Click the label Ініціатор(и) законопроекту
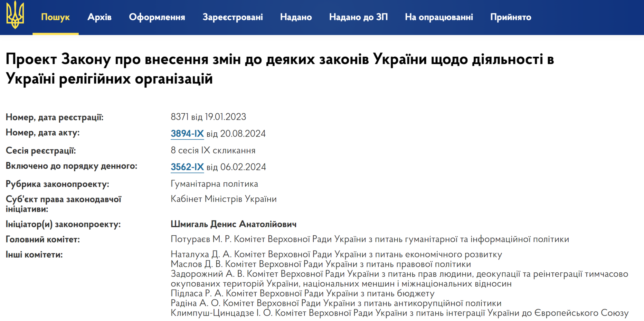644x321 pixels. (x=63, y=224)
